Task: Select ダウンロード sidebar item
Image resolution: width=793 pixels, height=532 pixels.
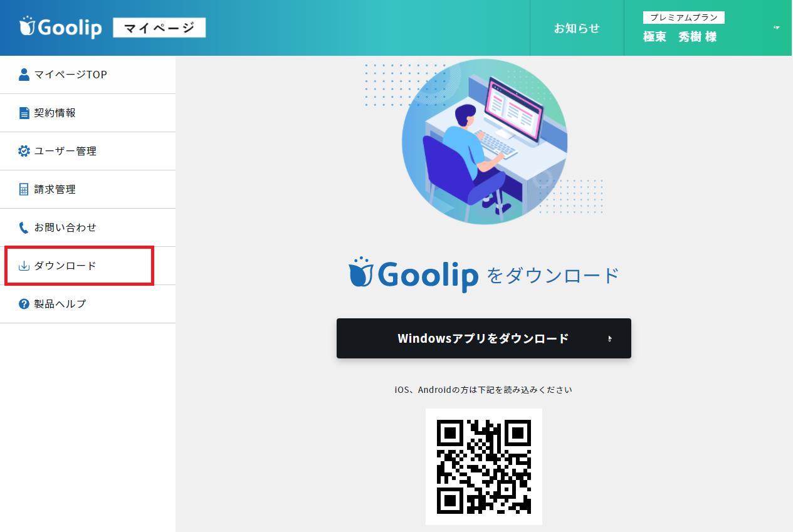Action: click(x=88, y=266)
